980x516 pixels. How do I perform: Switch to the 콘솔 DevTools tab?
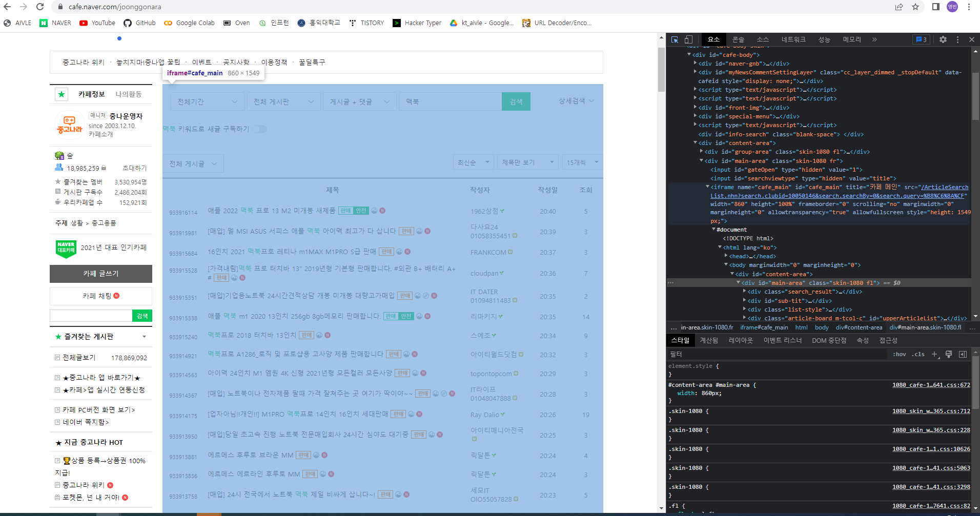tap(738, 39)
